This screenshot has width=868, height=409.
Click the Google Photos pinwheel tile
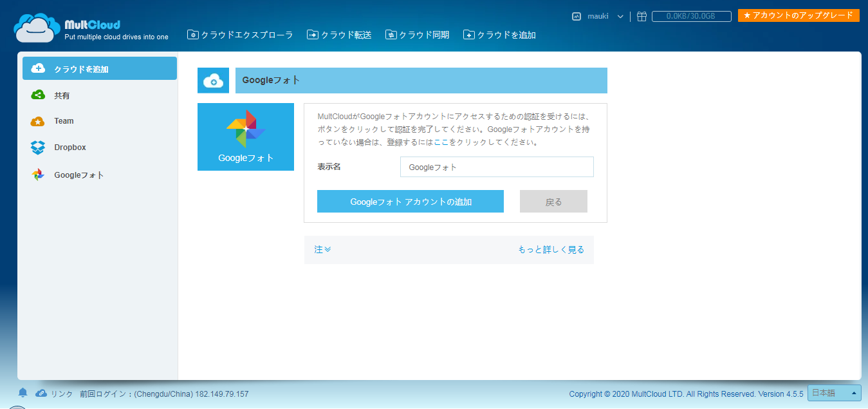246,137
